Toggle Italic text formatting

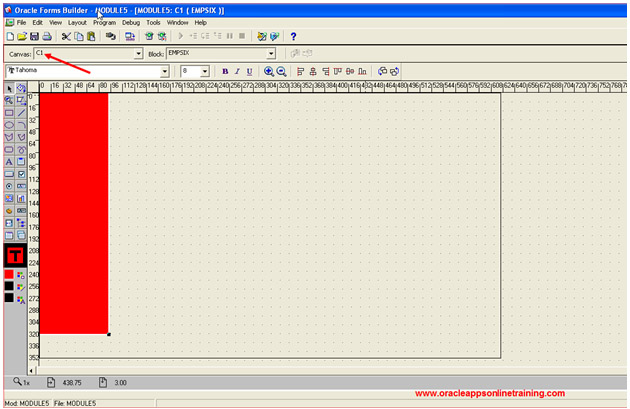(x=237, y=72)
